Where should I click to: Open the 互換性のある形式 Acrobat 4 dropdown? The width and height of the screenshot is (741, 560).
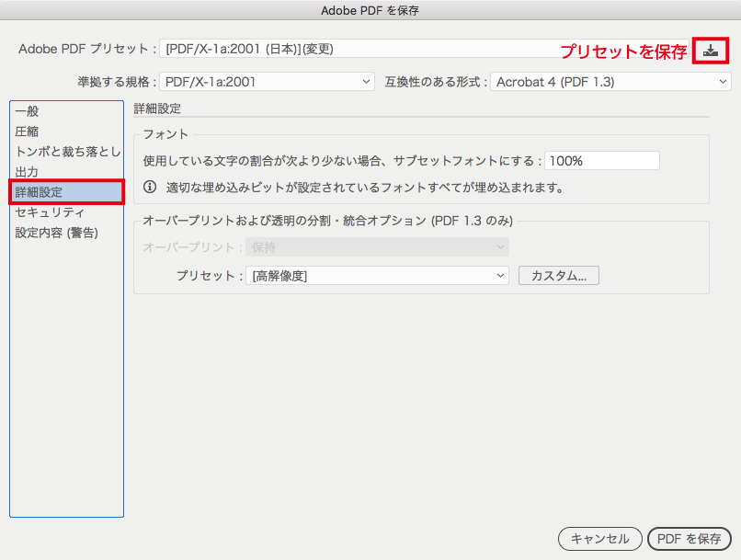click(610, 82)
